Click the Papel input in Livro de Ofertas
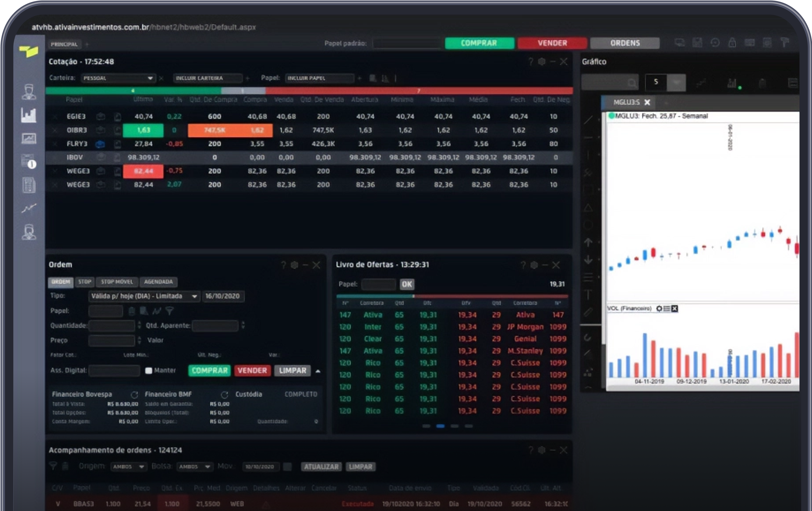 [379, 285]
